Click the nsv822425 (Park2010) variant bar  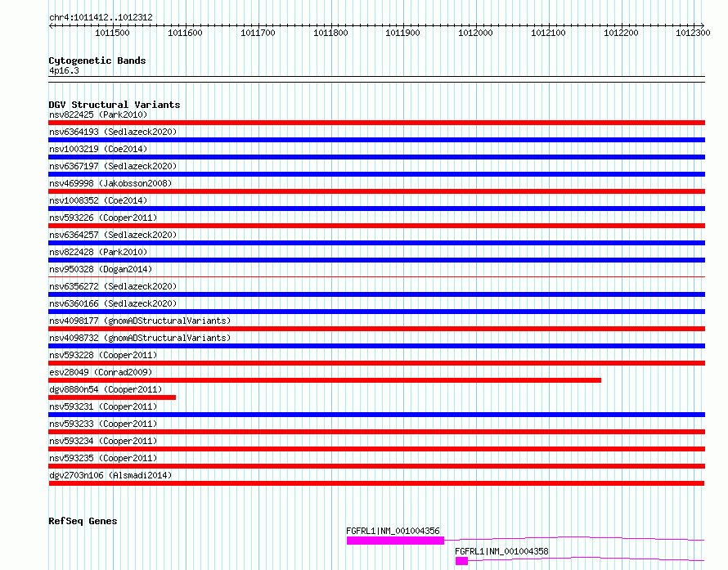pyautogui.click(x=376, y=123)
